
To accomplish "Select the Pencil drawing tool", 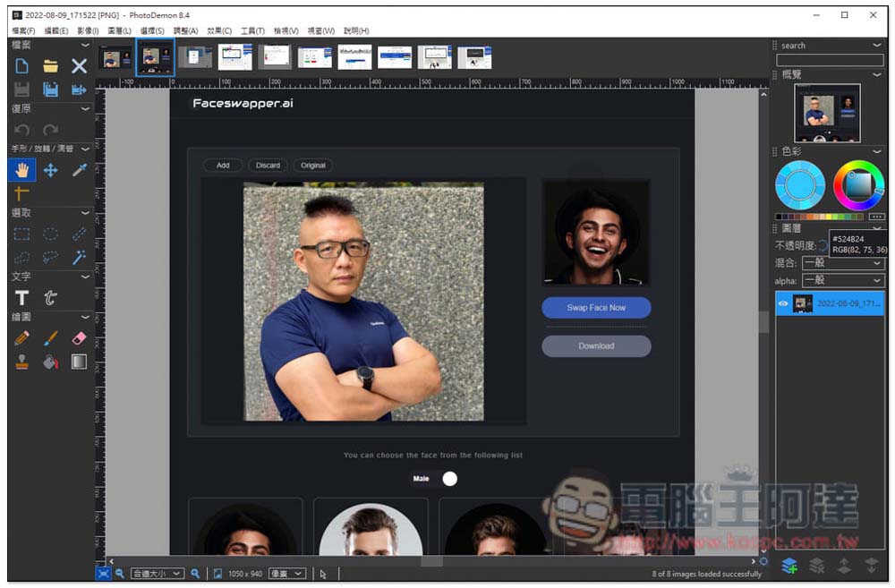I will click(21, 338).
